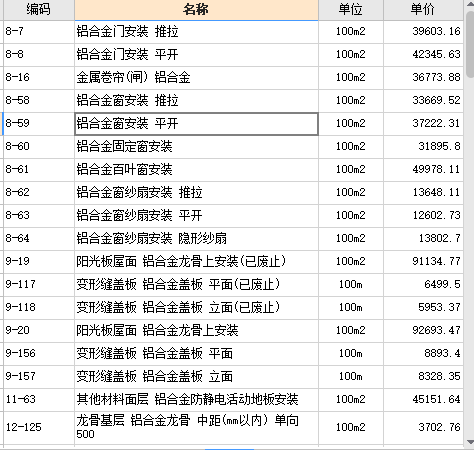Select row 铝合金门安装 平开
Screen dimensions: 474x450
click(196, 55)
